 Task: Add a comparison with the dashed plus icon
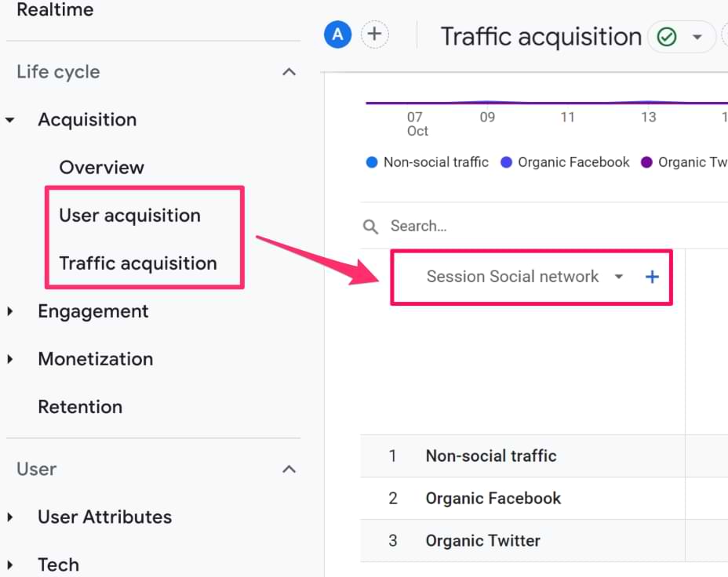point(374,34)
